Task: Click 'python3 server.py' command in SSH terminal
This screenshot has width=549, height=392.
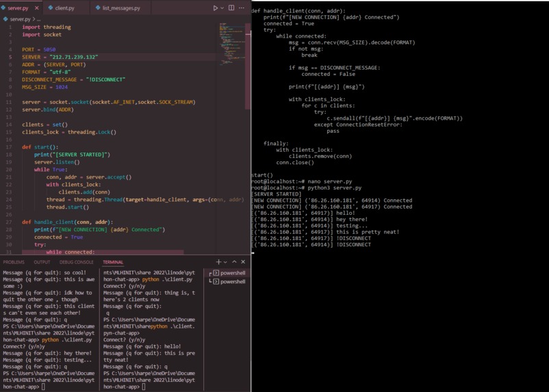Action: coord(335,188)
